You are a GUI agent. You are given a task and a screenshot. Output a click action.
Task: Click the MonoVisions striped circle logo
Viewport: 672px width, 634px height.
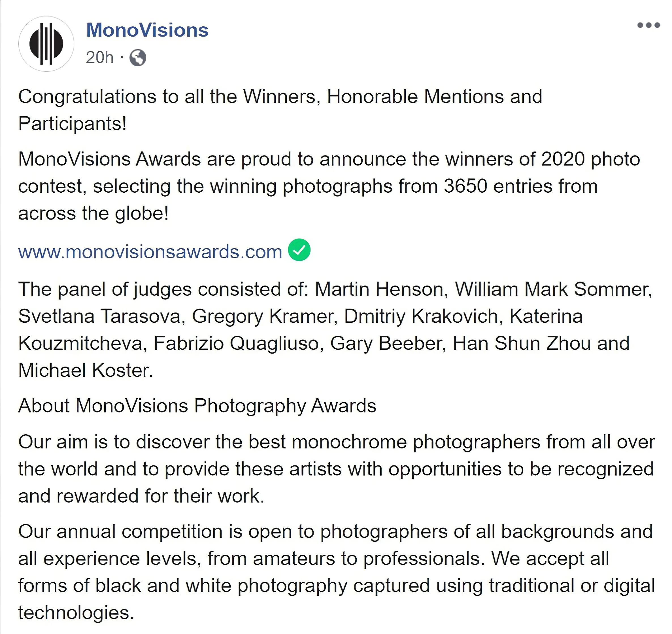point(46,44)
